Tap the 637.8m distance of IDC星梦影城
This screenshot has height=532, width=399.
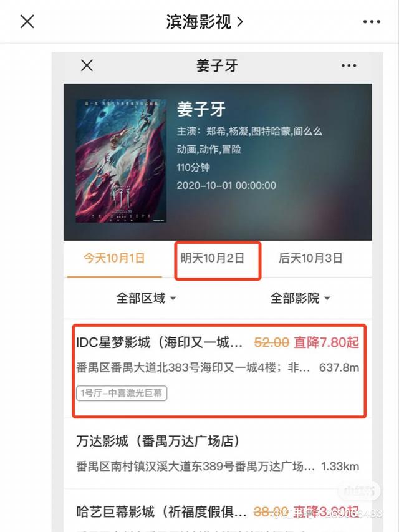click(339, 367)
